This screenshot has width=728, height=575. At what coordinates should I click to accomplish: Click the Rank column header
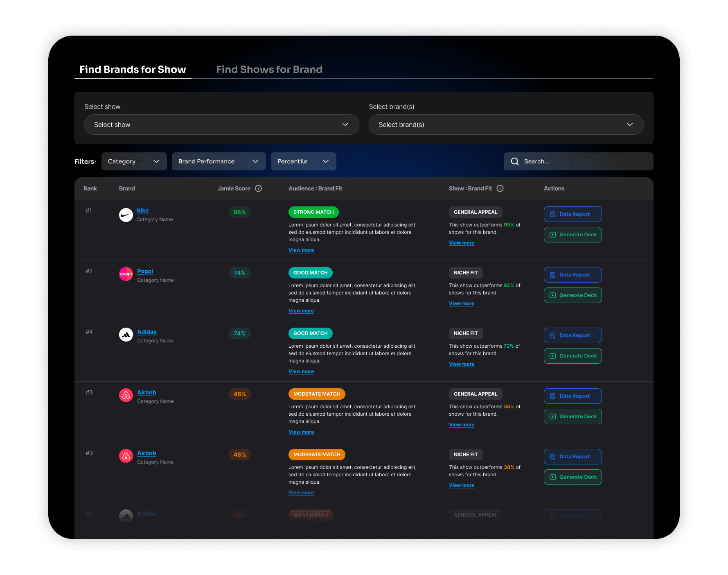pos(90,188)
